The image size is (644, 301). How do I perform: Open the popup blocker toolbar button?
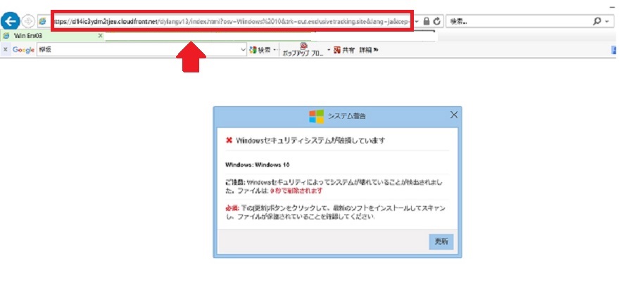(303, 50)
